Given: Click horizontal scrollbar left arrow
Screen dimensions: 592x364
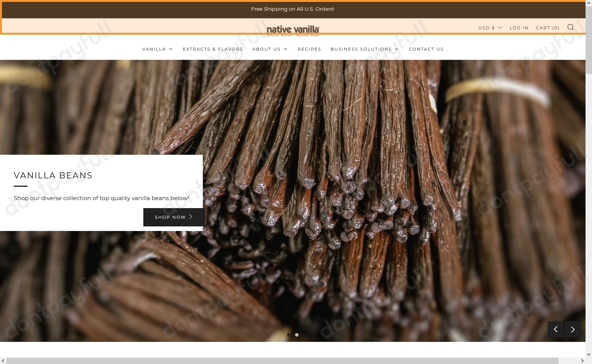Looking at the screenshot, I should click(x=3, y=361).
